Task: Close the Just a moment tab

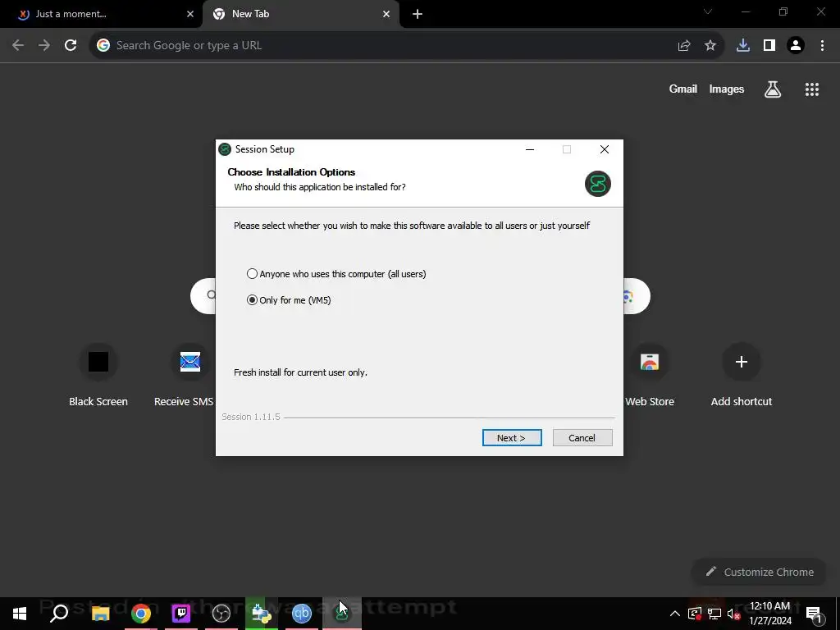Action: [x=190, y=14]
